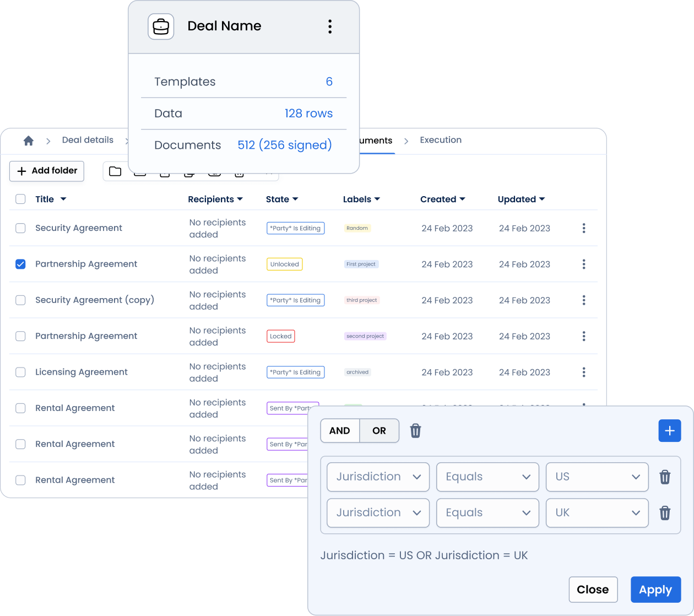The width and height of the screenshot is (694, 616).
Task: Open Deal details from the breadcrumb
Action: (88, 140)
